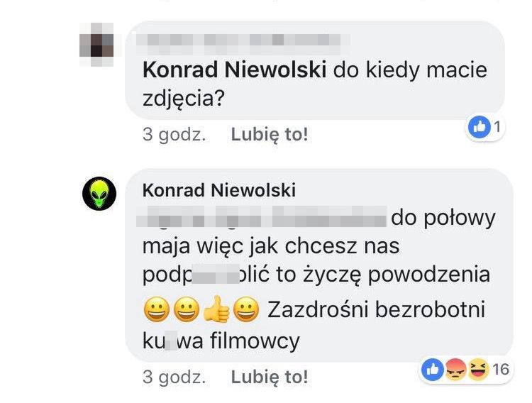Open the reaction count 1 on first comment

point(497,127)
